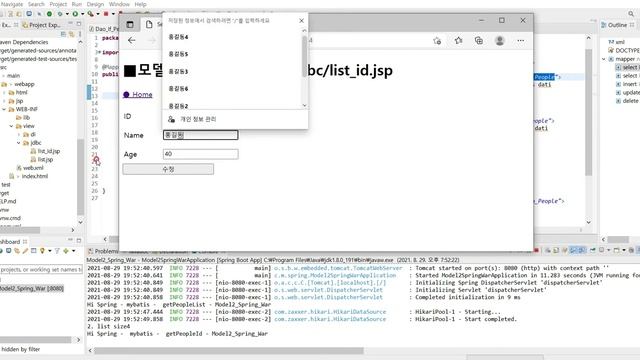Switch to the Outline tab
The width and height of the screenshot is (640, 360).
click(x=617, y=25)
